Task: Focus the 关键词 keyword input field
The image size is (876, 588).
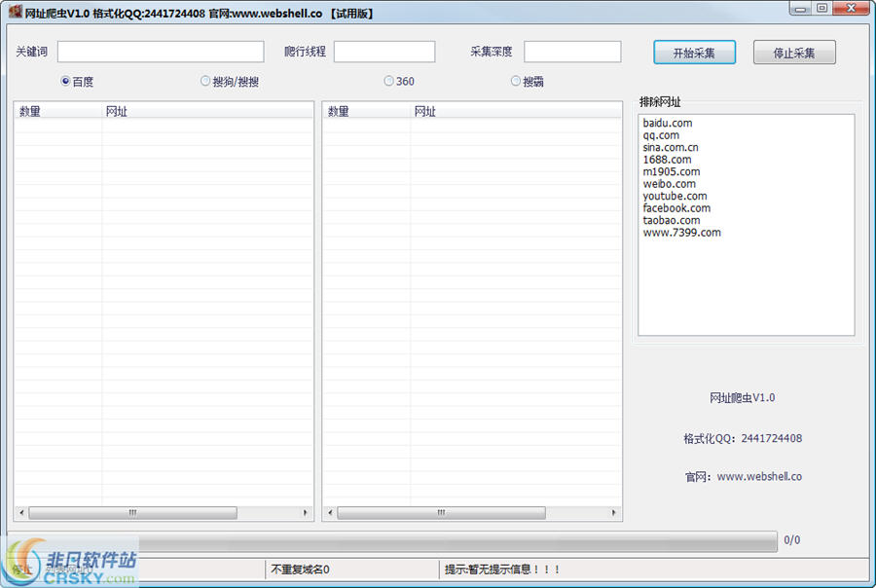Action: click(161, 52)
